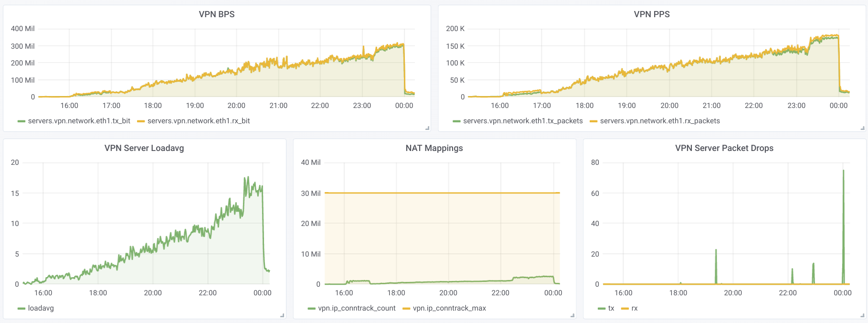This screenshot has height=323, width=868.
Task: Toggle the vpn.ip_conntrack_count series label
Action: tap(357, 308)
